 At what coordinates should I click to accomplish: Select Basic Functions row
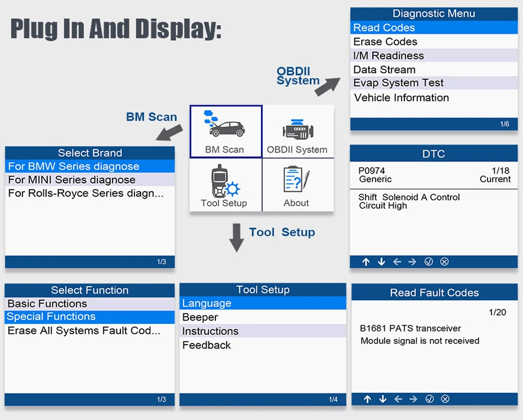[x=90, y=303]
